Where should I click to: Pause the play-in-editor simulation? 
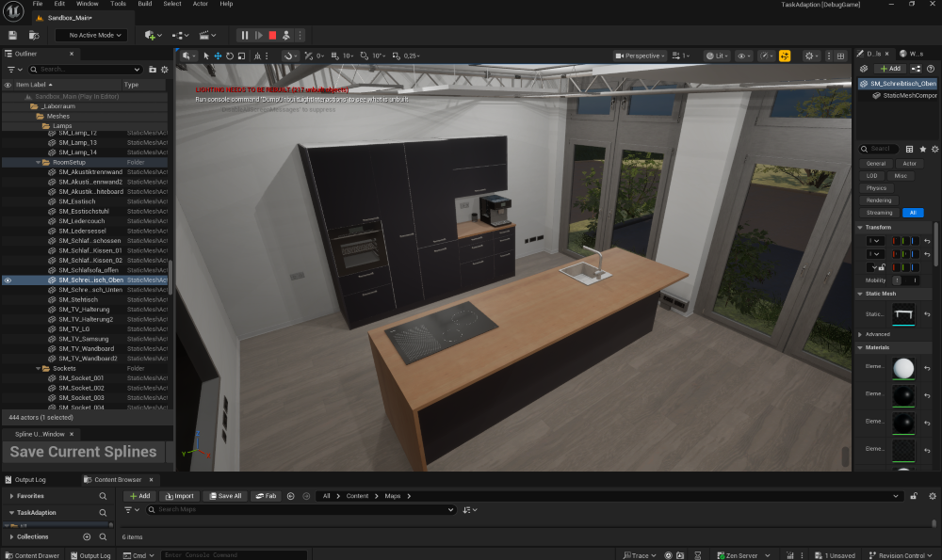[x=245, y=35]
